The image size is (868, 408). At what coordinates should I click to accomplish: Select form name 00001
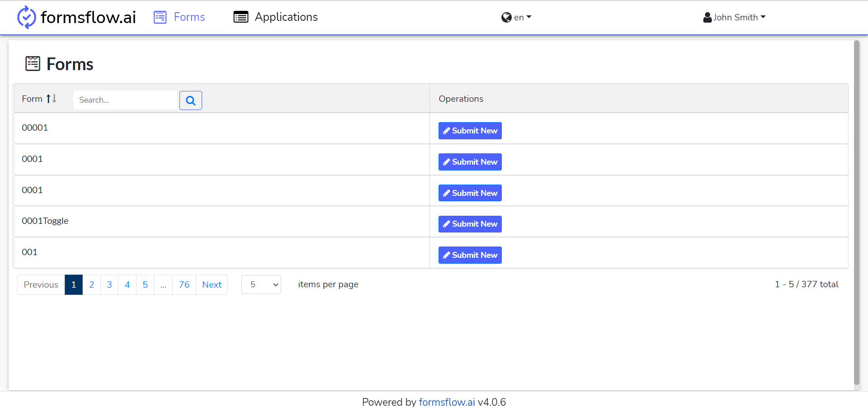35,128
